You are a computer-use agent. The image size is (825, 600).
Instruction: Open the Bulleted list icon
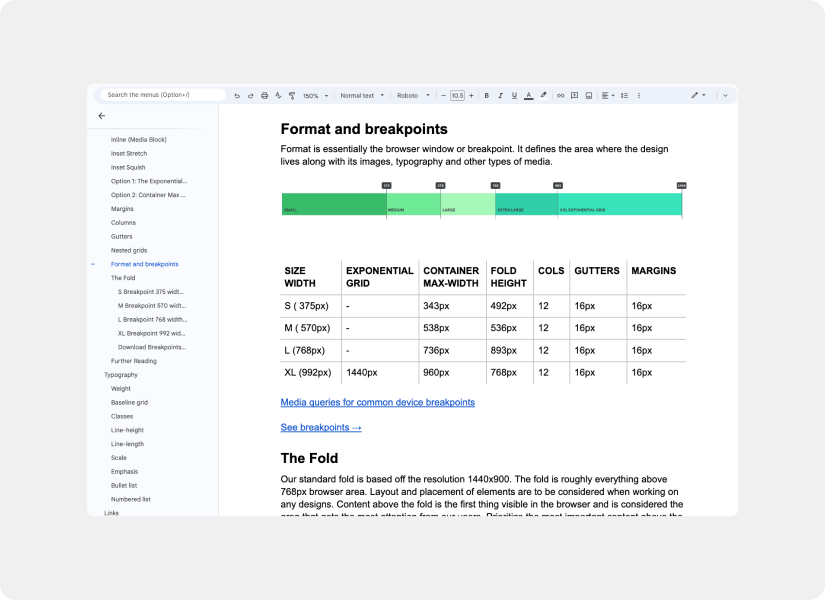coord(623,95)
